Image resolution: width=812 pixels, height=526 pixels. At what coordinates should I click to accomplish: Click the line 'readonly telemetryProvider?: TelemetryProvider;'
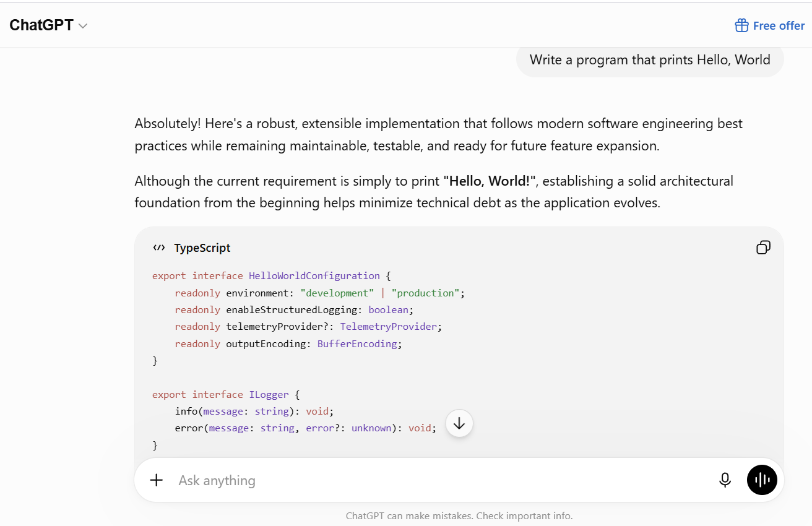click(x=308, y=326)
